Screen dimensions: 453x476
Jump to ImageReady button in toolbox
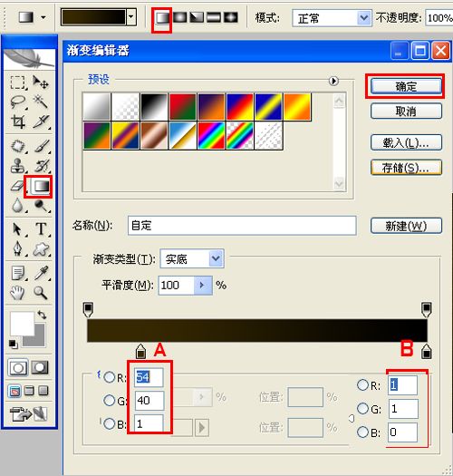tap(28, 413)
